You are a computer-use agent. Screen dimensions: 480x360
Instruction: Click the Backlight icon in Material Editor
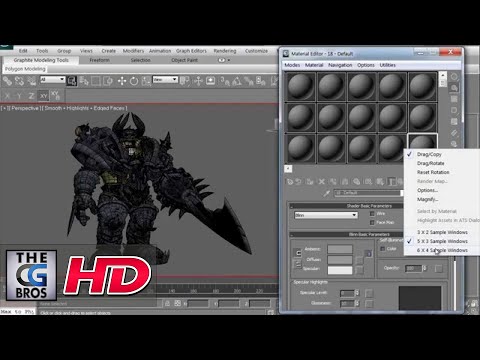coord(454,88)
